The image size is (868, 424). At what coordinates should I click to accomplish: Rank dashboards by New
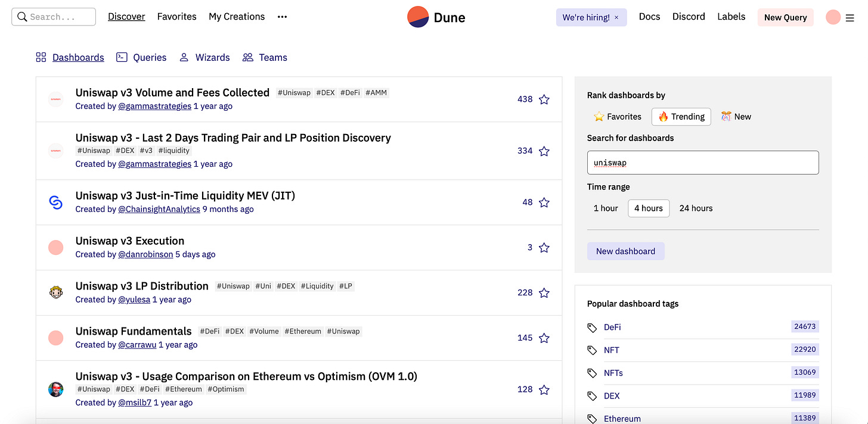click(736, 117)
